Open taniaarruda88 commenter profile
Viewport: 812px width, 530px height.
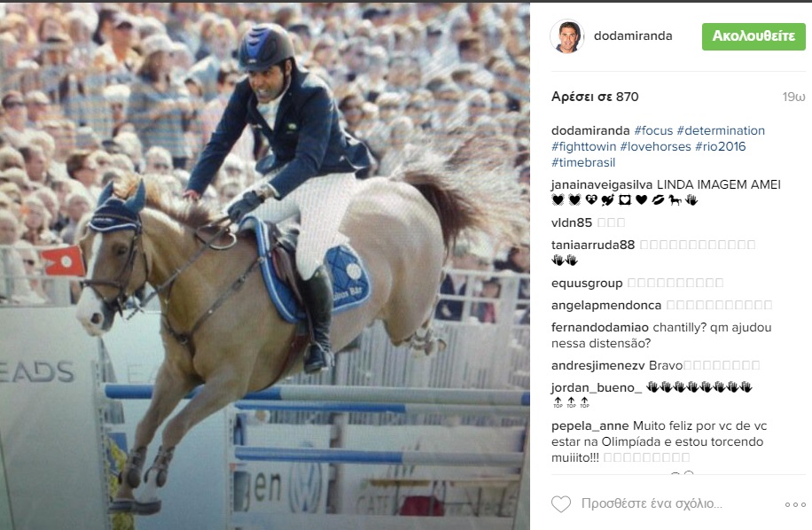[593, 245]
